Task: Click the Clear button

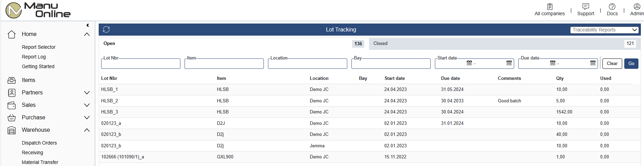Action: [612, 64]
